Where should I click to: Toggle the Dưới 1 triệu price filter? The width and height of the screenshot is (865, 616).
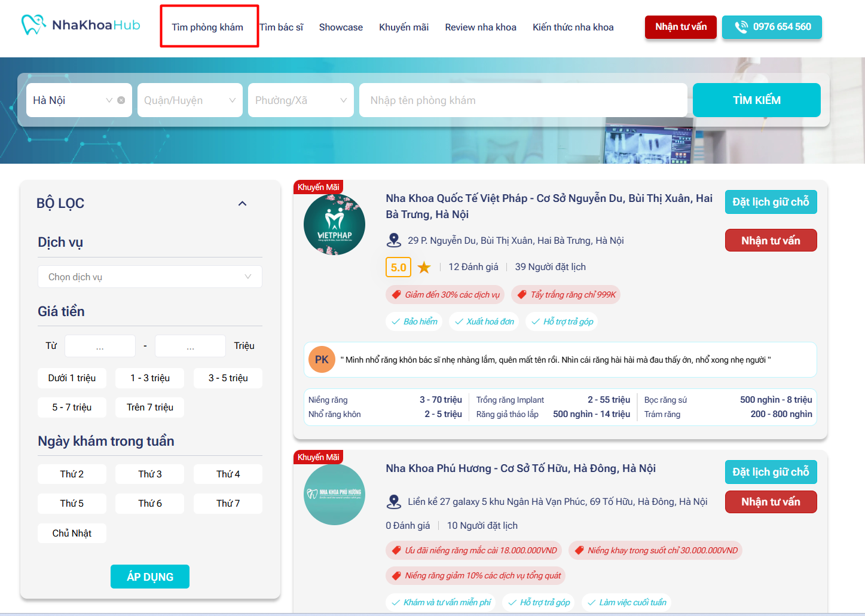(x=72, y=378)
